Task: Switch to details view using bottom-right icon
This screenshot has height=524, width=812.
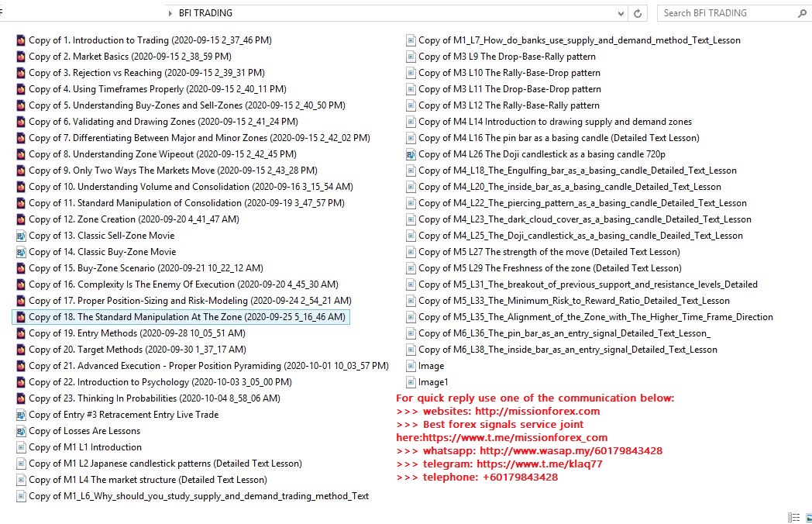Action: pyautogui.click(x=793, y=517)
